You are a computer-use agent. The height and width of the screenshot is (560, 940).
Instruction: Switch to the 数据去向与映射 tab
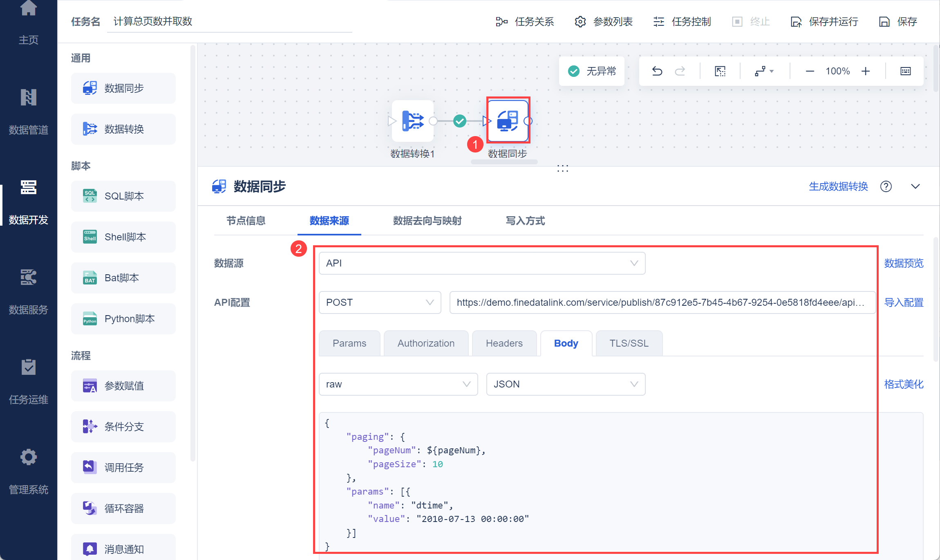(427, 221)
